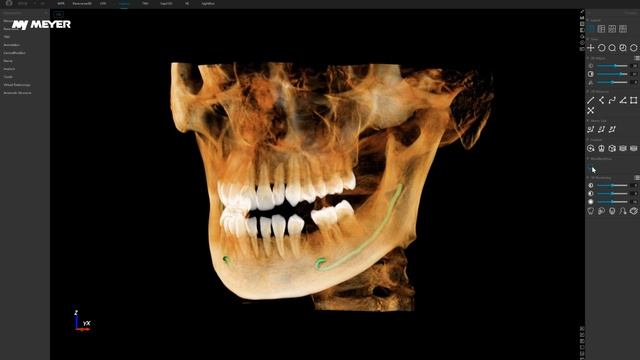Select the curved path measurement tool
Viewport: 640px width, 360px height.
(x=612, y=100)
